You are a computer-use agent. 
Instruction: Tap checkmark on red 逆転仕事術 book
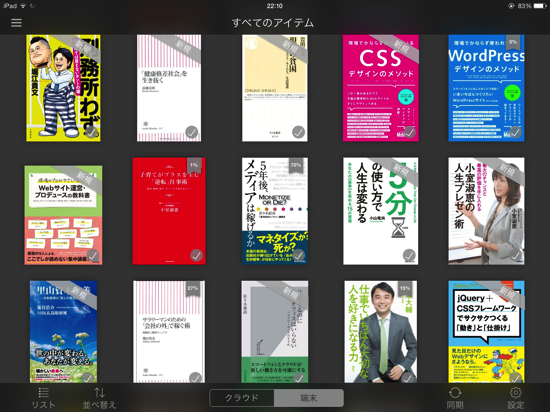click(196, 255)
